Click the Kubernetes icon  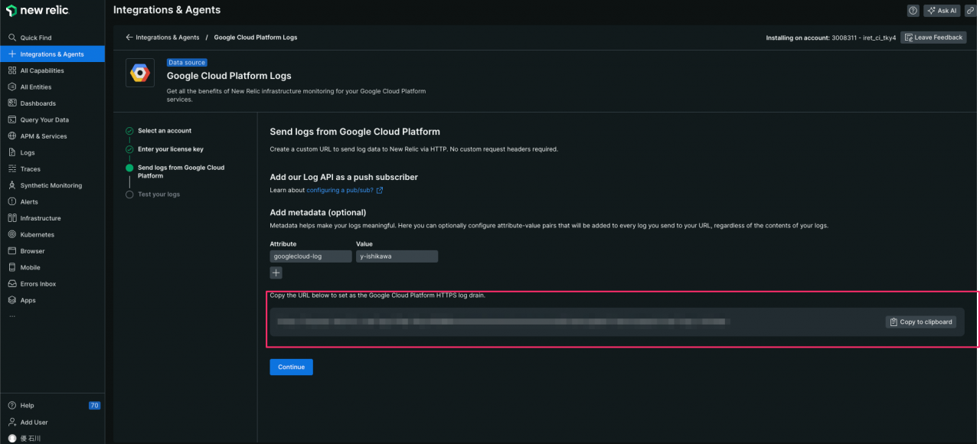12,234
